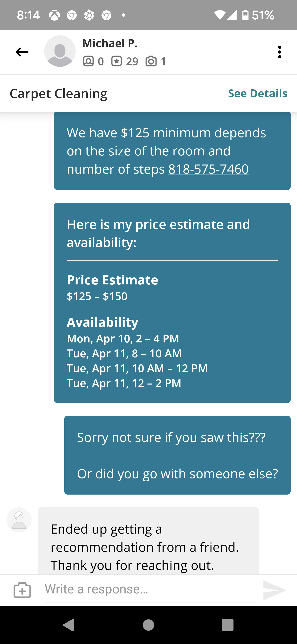297x644 pixels.
Task: Tap the "Ended up getting" reply bubble
Action: pos(148,542)
